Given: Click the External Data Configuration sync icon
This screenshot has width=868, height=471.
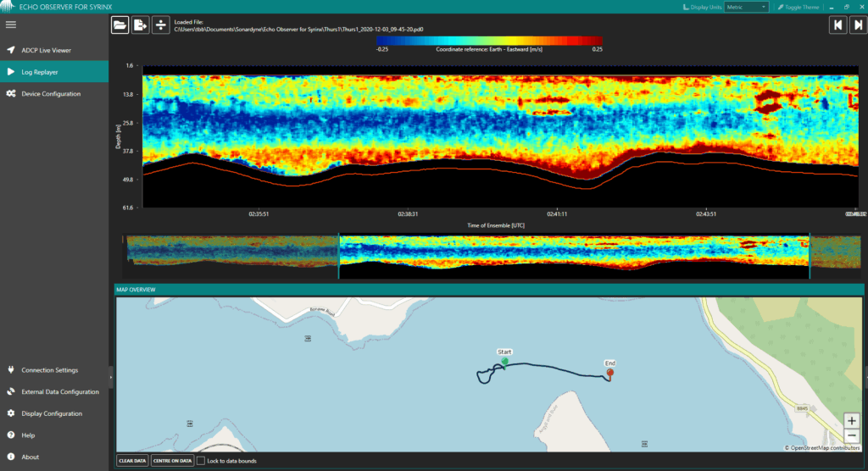Looking at the screenshot, I should coord(10,391).
